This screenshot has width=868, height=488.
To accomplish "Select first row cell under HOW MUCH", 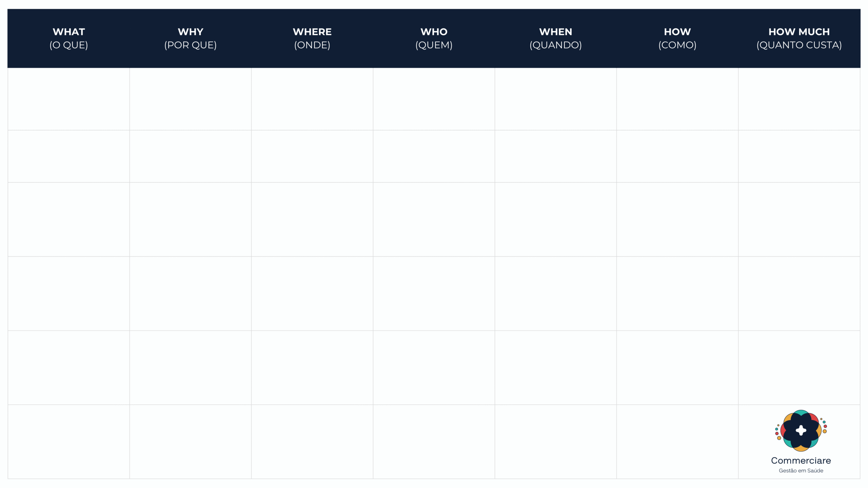I will tap(799, 99).
